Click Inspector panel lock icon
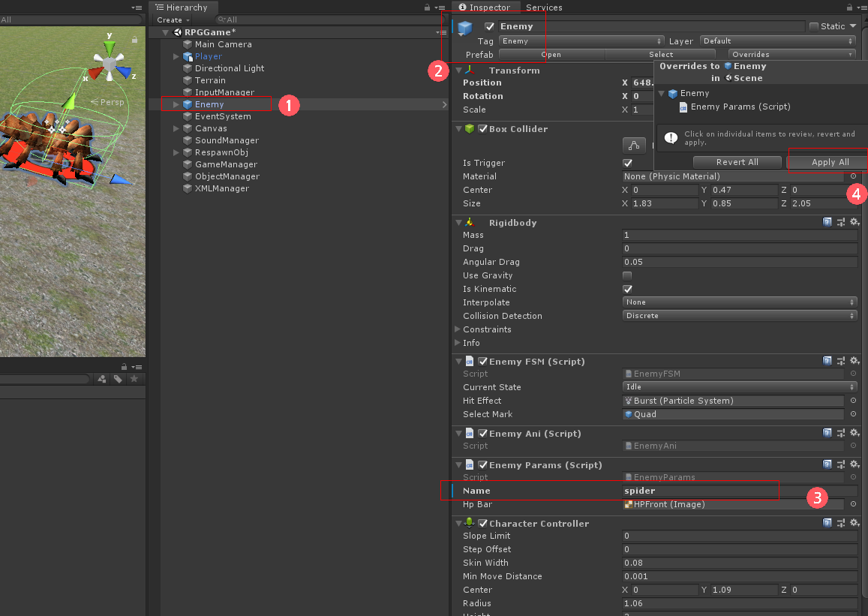 coord(849,8)
